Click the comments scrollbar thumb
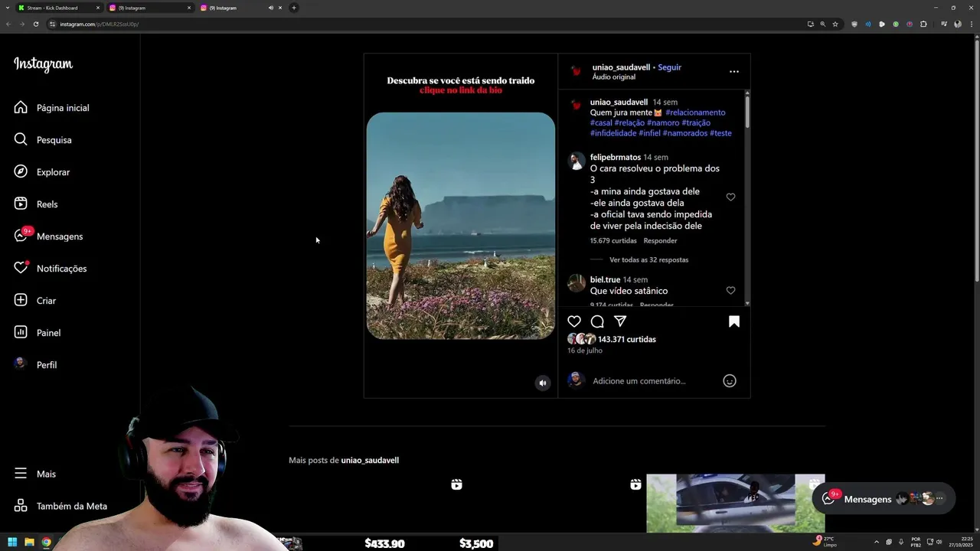The image size is (980, 551). coord(747,111)
